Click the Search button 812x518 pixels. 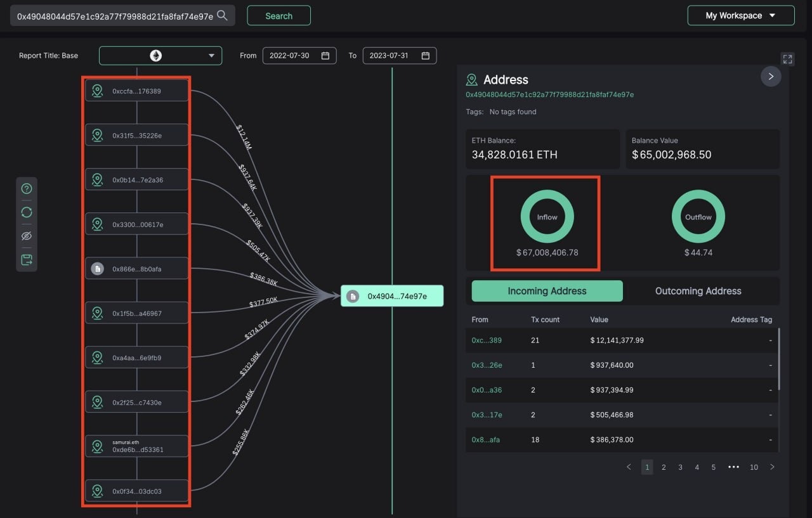tap(278, 15)
